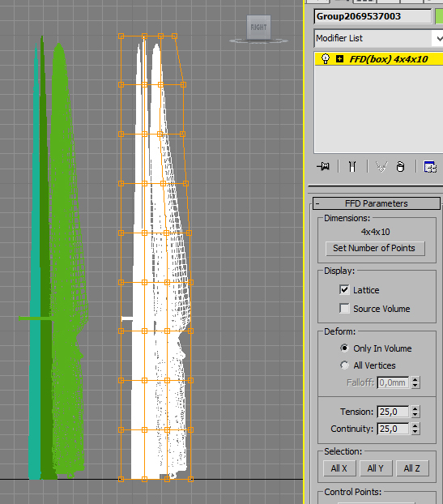This screenshot has width=443, height=504.
Task: Click the Continuity spinner up arrow
Action: pos(415,425)
